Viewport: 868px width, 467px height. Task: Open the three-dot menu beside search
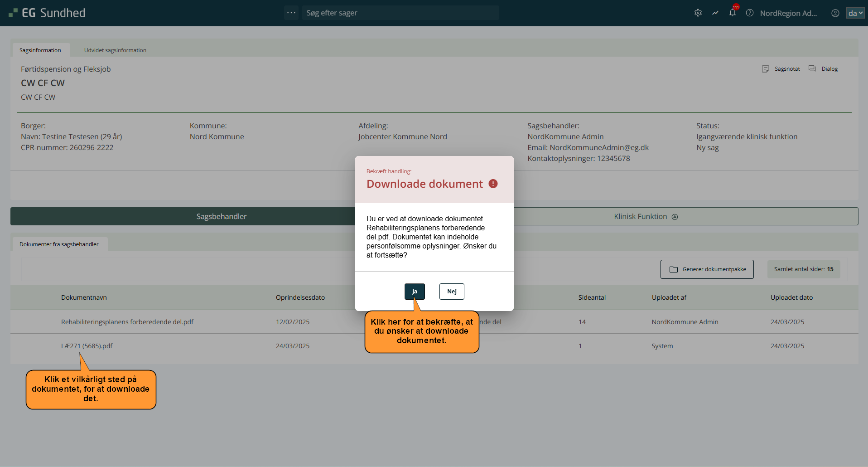pyautogui.click(x=291, y=13)
